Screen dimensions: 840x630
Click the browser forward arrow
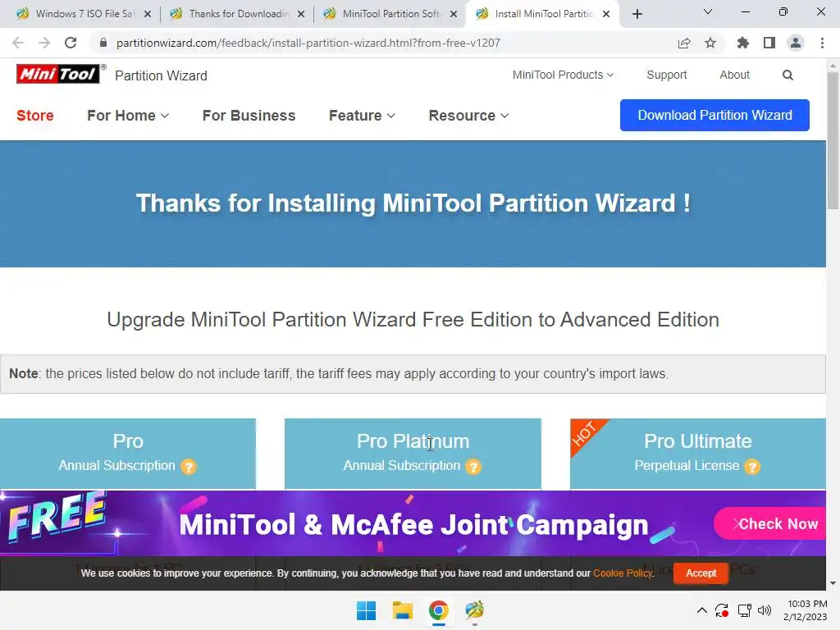pyautogui.click(x=44, y=43)
